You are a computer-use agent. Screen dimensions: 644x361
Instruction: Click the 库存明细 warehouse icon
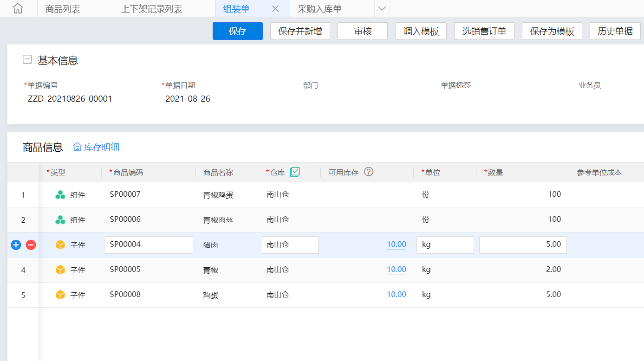(x=77, y=147)
